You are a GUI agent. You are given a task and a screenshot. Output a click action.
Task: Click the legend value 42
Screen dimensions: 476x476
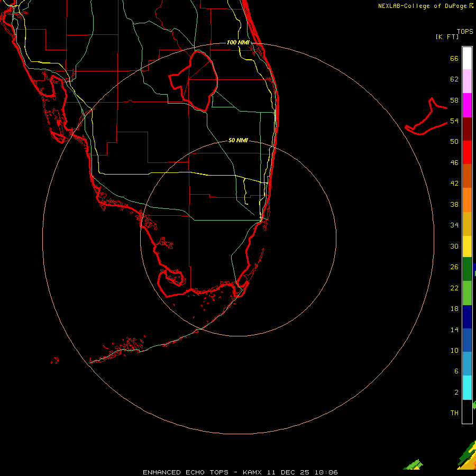click(x=454, y=184)
